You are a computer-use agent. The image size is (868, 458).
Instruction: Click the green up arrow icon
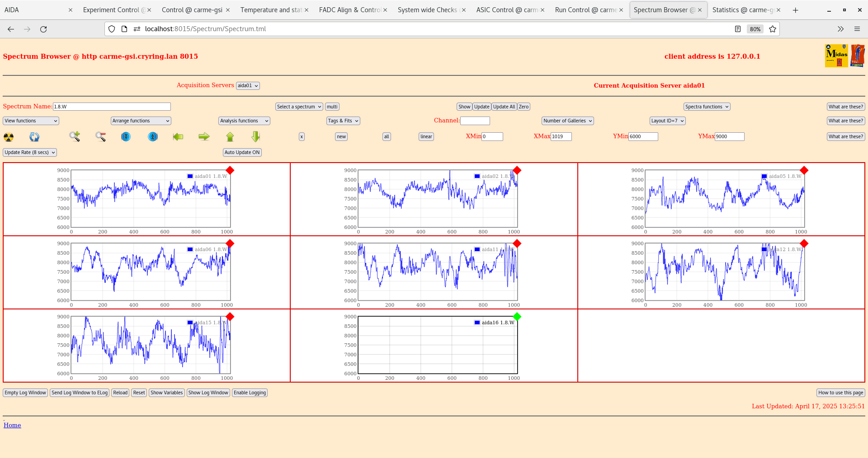[230, 136]
